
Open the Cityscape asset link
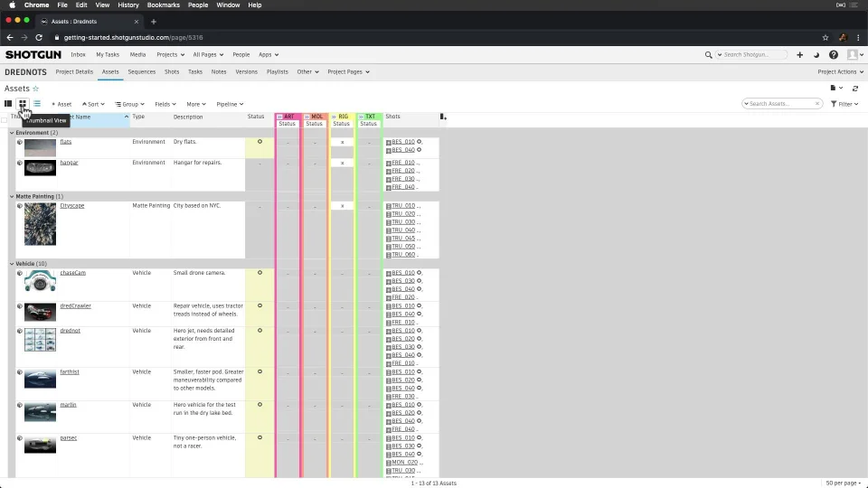pyautogui.click(x=72, y=206)
